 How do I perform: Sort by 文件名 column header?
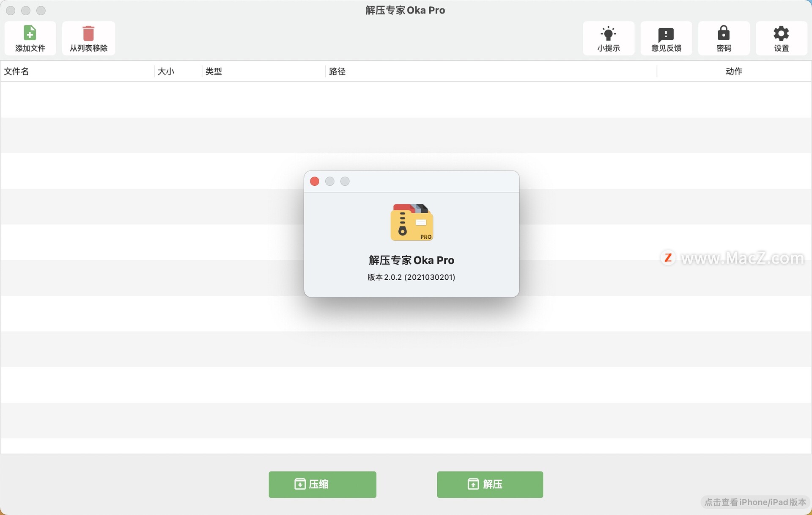[x=77, y=71]
